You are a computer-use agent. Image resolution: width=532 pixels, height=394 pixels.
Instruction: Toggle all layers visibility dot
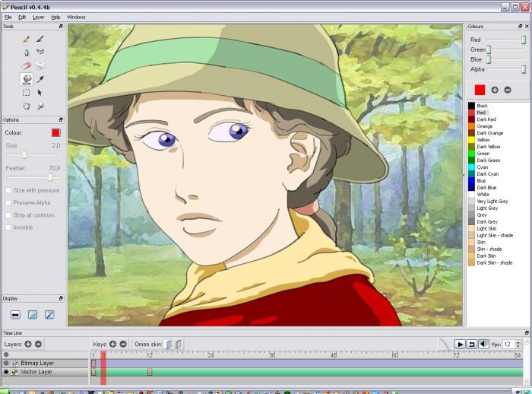coord(6,354)
